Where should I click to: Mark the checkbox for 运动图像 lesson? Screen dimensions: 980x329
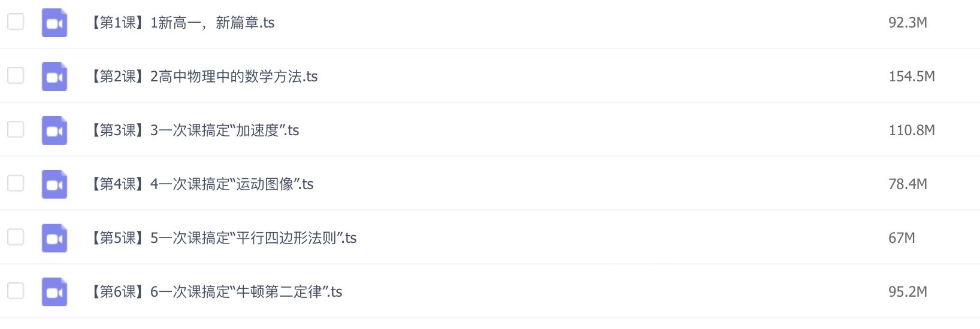(16, 183)
